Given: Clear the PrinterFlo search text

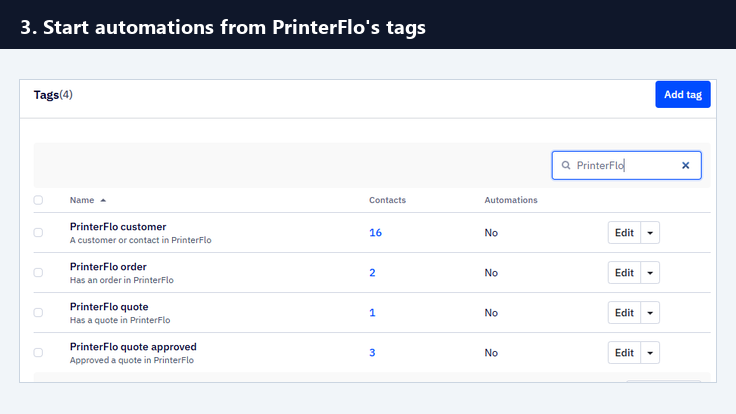Looking at the screenshot, I should 685,165.
